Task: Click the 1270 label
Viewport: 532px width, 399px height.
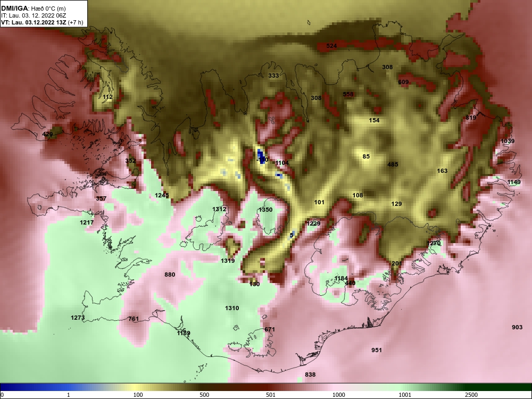Action: [x=434, y=244]
